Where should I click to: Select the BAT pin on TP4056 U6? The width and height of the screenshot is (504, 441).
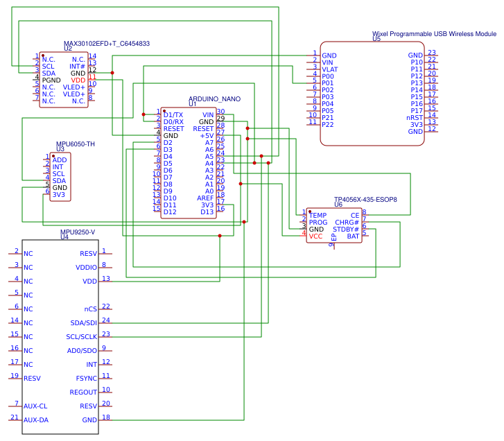(x=353, y=236)
